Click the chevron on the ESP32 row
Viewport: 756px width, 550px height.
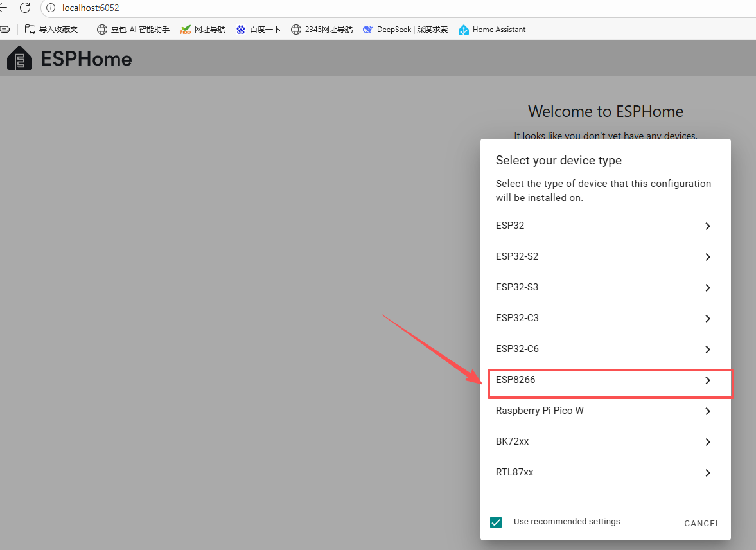[708, 226]
